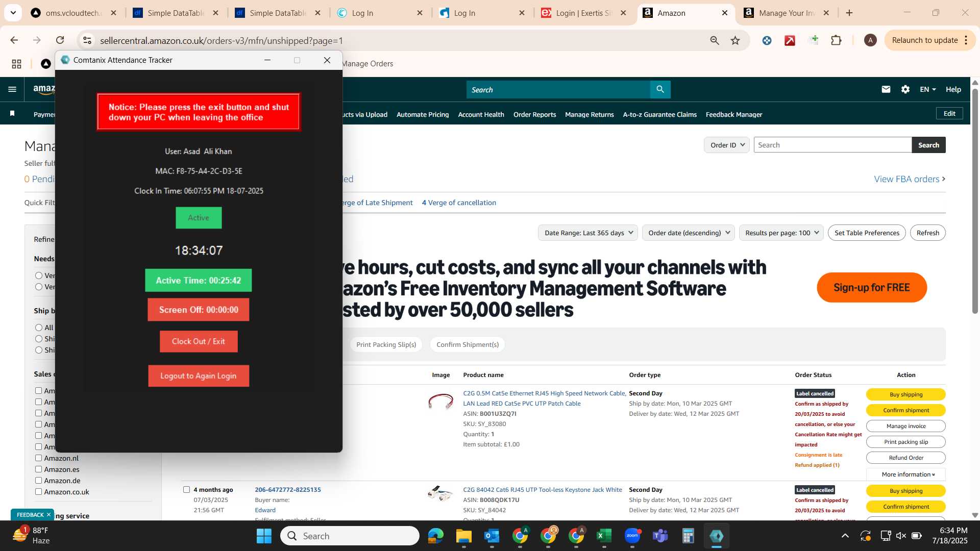Viewport: 980px width, 551px height.
Task: Open the EN language dropdown
Action: coord(927,89)
